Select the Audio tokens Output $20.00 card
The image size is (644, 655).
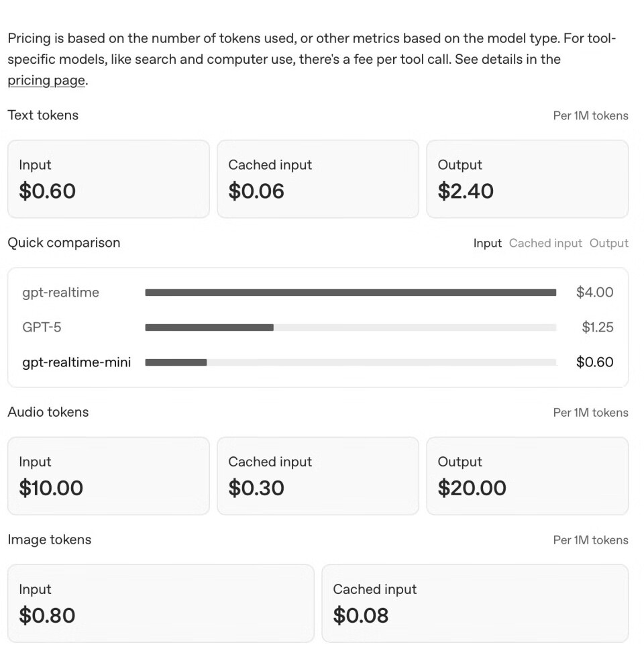point(527,476)
